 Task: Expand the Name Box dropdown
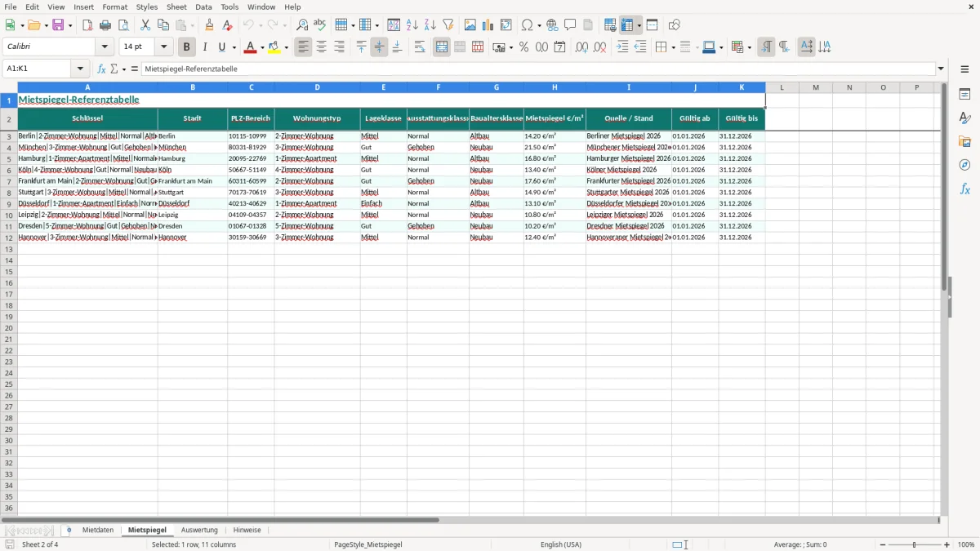[80, 69]
